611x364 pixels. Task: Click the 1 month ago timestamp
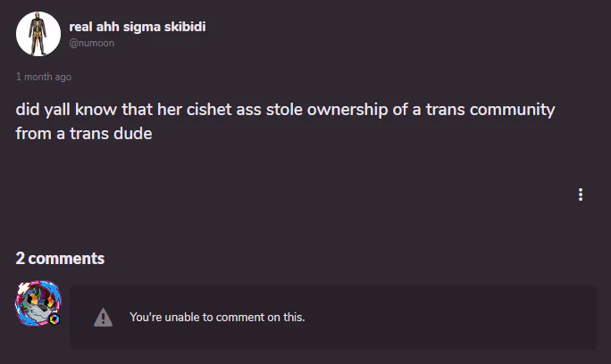44,77
